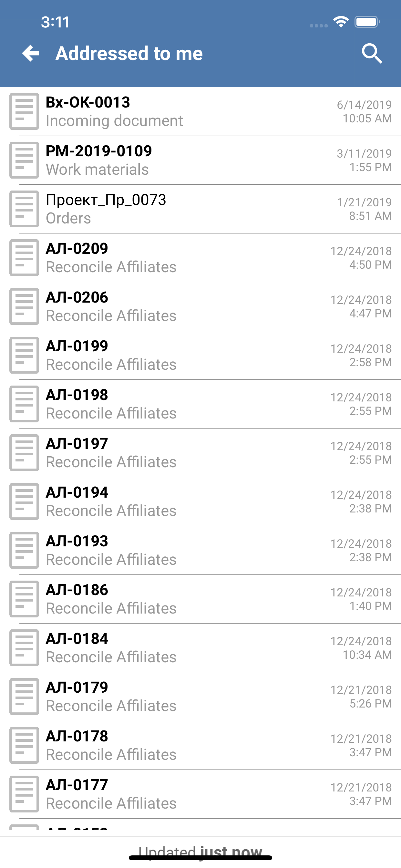Tap document icon beside АЛ-0199
Screen dimensions: 401x868
click(x=24, y=355)
